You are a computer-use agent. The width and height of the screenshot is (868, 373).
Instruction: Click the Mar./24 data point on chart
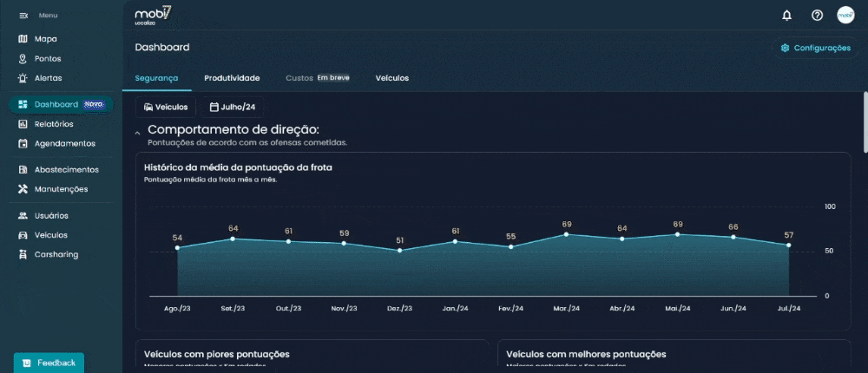point(567,234)
